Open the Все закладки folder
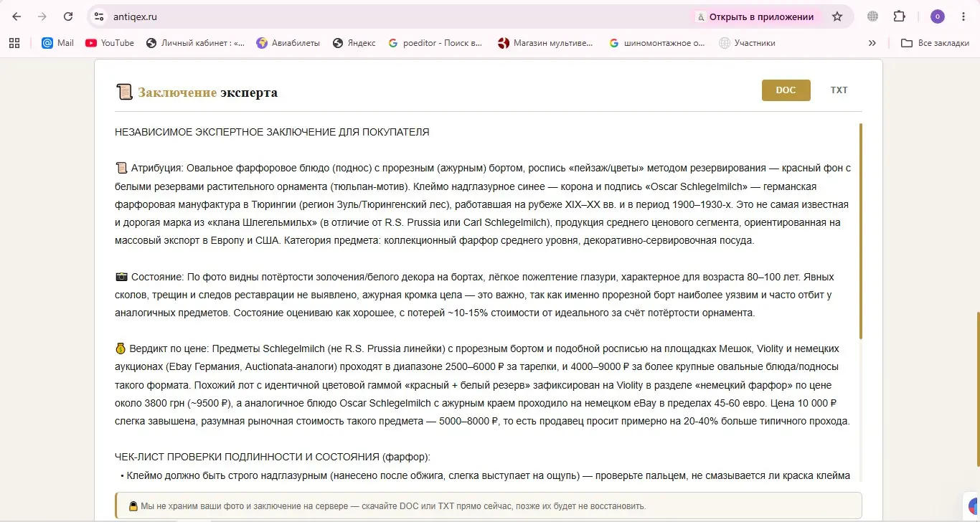The width and height of the screenshot is (980, 522). (x=935, y=43)
